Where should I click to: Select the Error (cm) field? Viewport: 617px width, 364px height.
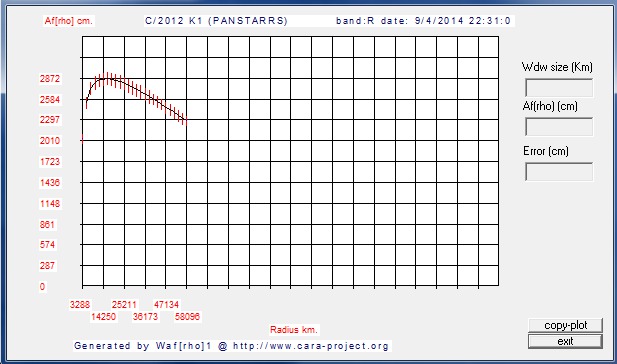click(559, 172)
